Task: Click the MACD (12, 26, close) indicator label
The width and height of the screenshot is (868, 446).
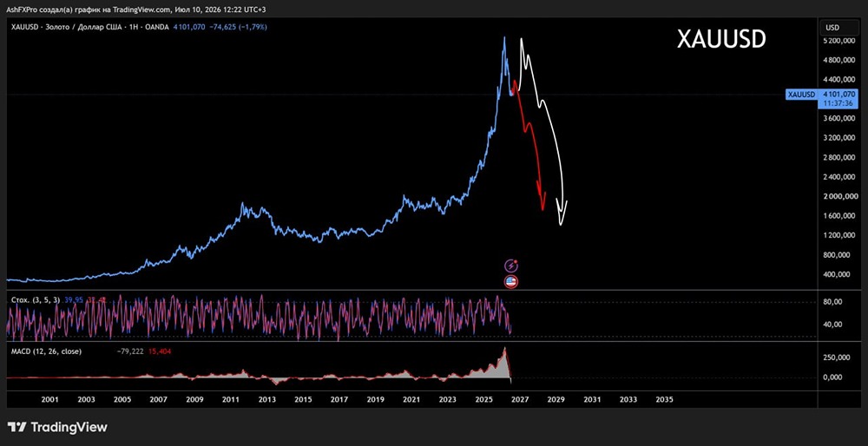Action: [47, 351]
